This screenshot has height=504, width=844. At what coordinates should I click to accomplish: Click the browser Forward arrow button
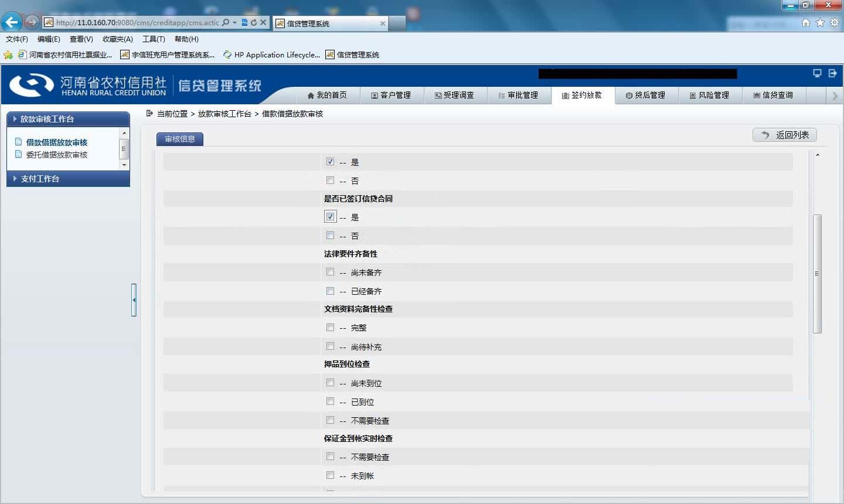[32, 22]
